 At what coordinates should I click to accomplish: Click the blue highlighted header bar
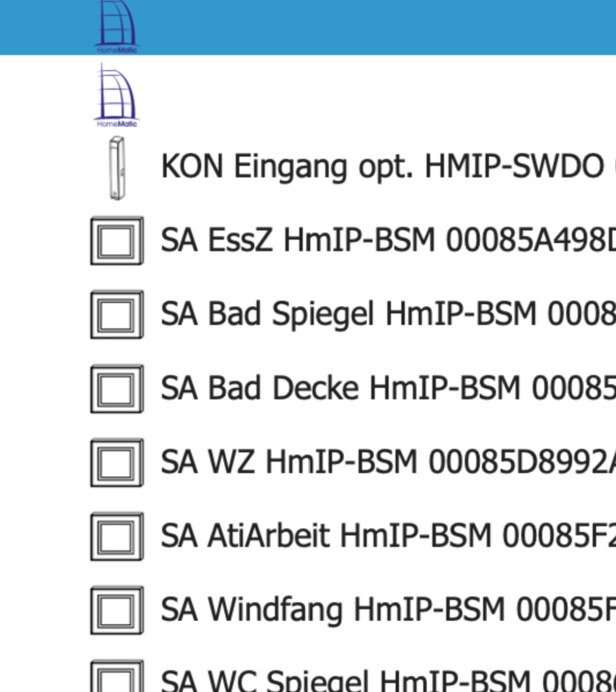pyautogui.click(x=373, y=27)
